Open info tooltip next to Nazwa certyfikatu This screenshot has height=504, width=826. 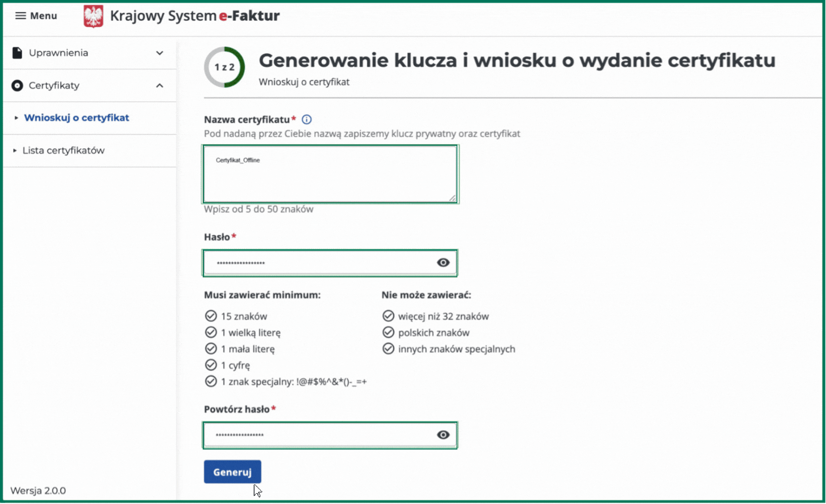click(307, 120)
